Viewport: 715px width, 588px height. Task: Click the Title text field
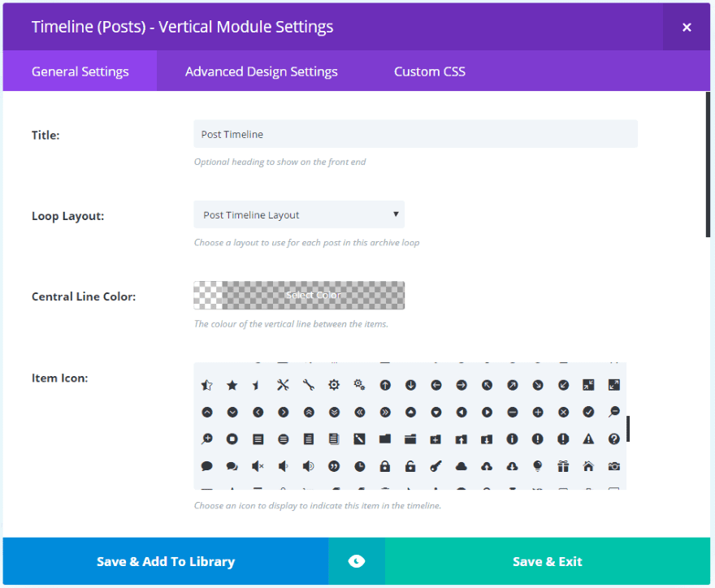pyautogui.click(x=415, y=134)
